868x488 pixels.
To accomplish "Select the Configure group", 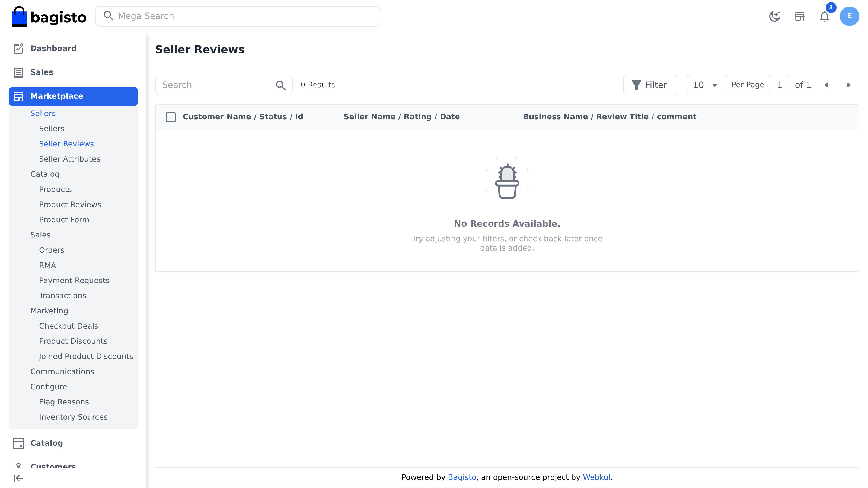I will [x=49, y=386].
